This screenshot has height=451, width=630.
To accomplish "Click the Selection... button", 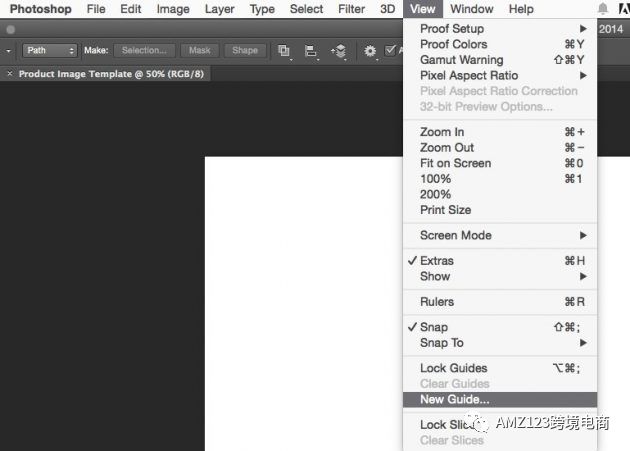I will pyautogui.click(x=144, y=50).
